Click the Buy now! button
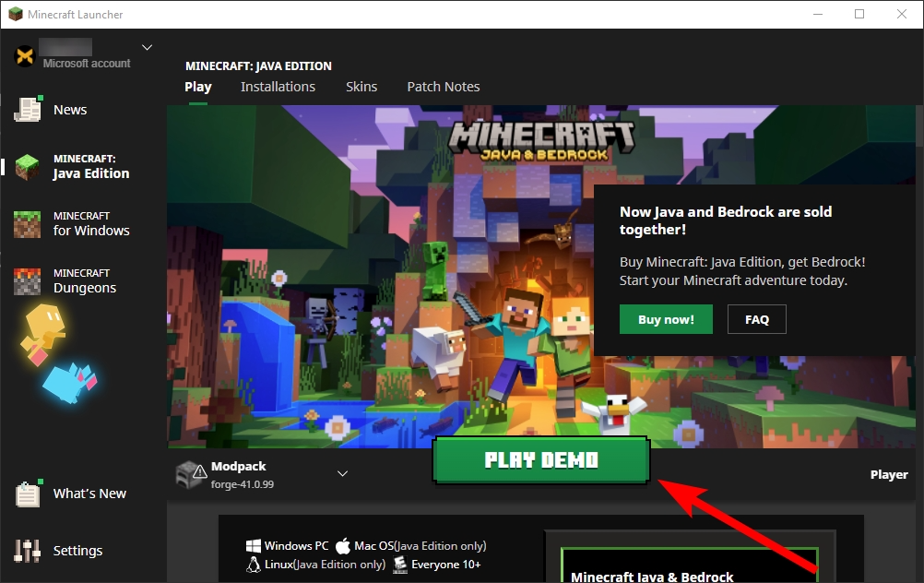Image resolution: width=924 pixels, height=583 pixels. tap(666, 319)
